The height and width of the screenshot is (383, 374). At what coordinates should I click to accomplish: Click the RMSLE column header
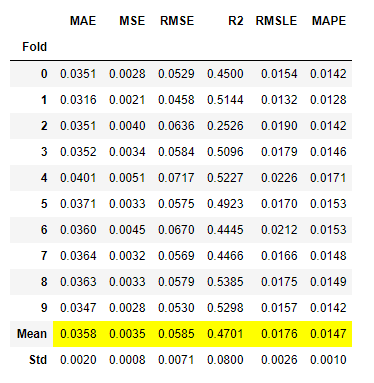(276, 21)
